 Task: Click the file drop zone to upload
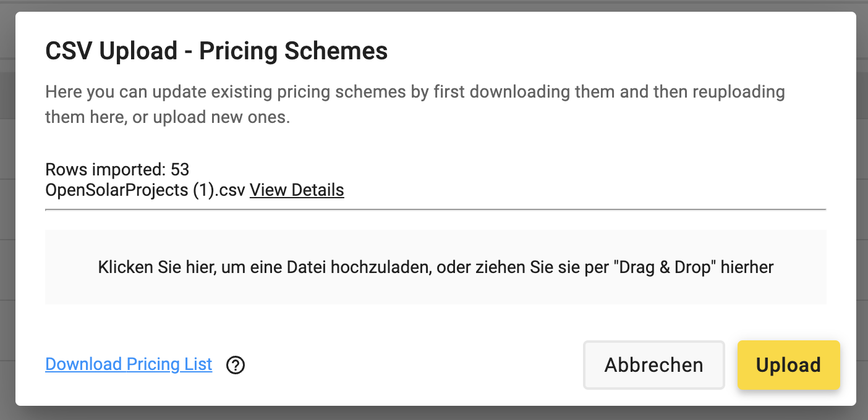pyautogui.click(x=436, y=267)
